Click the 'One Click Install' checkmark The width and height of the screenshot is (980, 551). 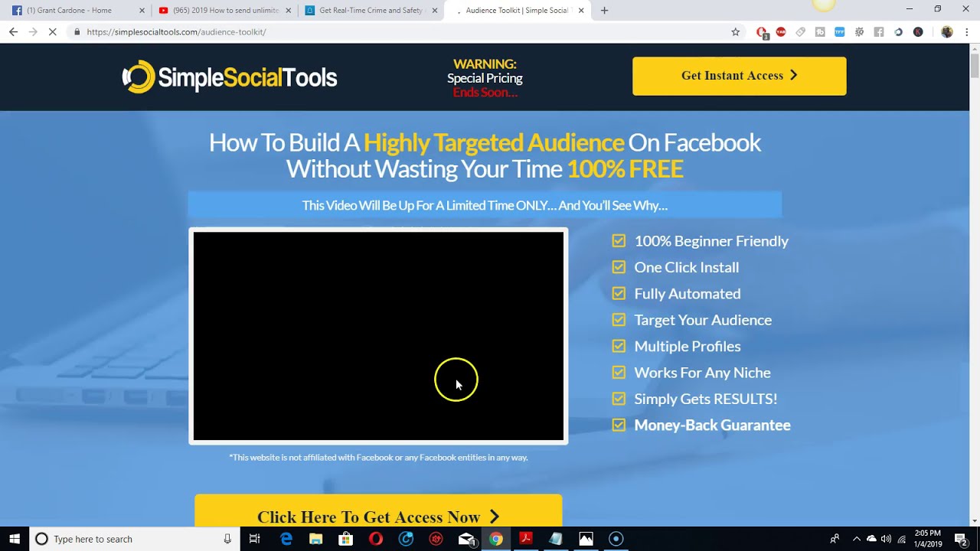coord(619,267)
